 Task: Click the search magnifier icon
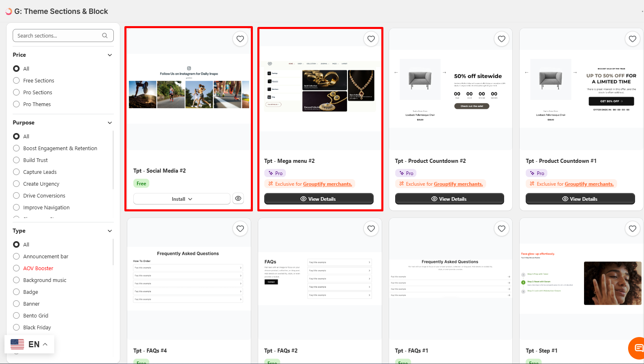[105, 36]
